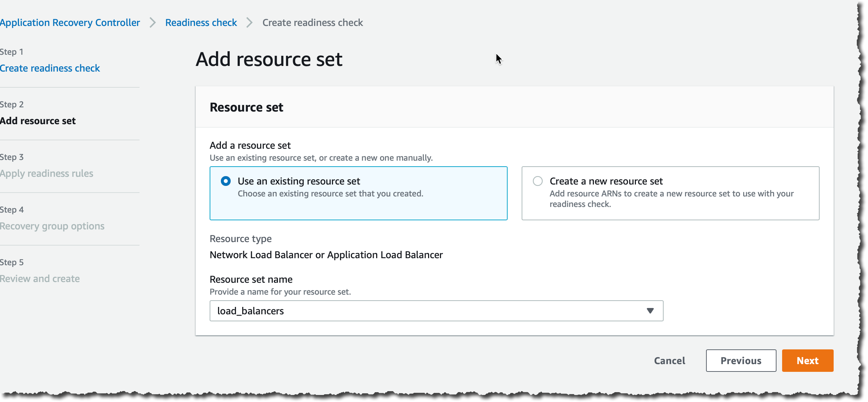The image size is (868, 402).
Task: Navigate to Readiness check via breadcrumb
Action: click(201, 22)
